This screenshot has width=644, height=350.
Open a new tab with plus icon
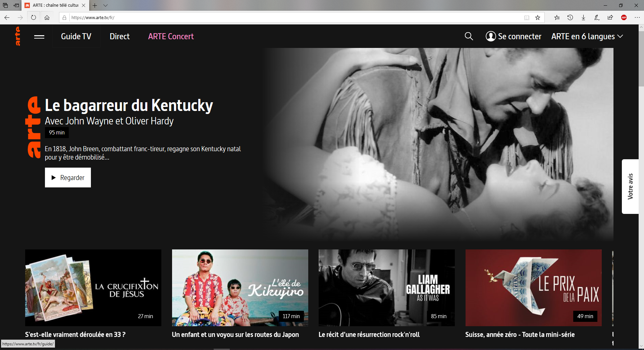pyautogui.click(x=95, y=5)
